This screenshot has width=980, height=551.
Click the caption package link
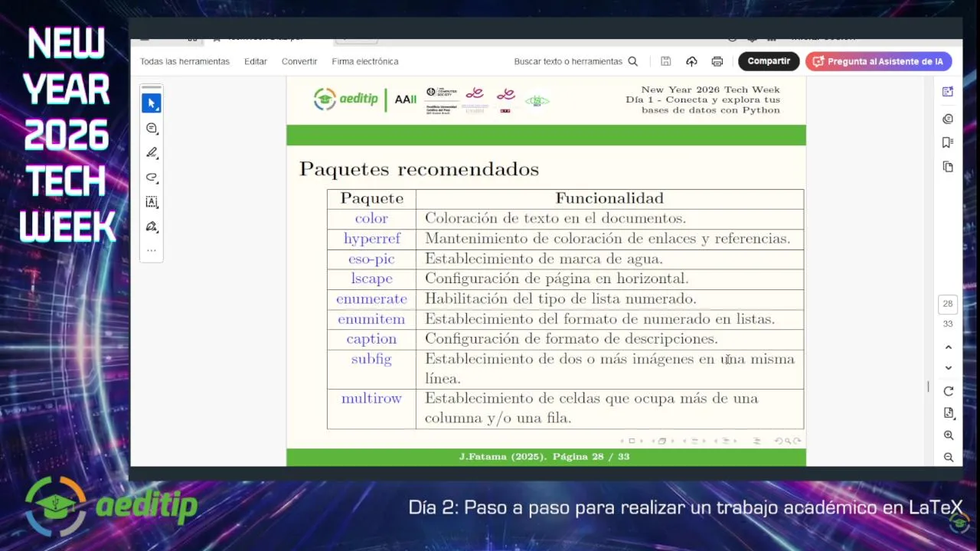(371, 339)
